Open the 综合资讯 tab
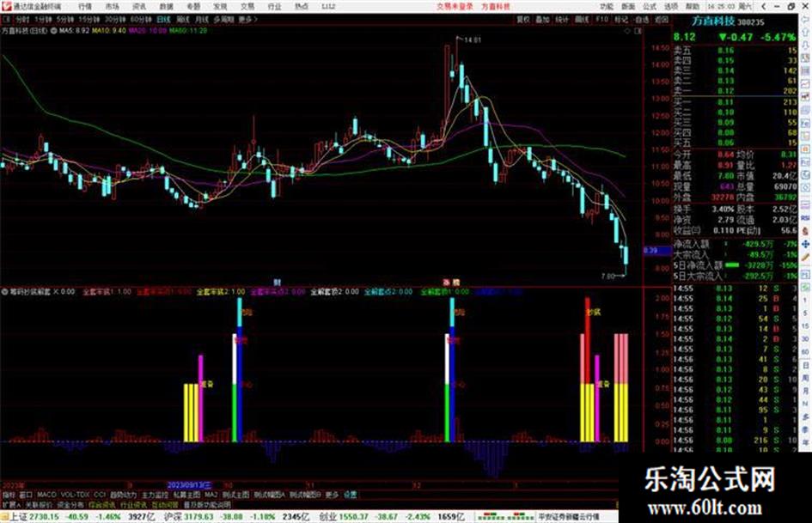The height and width of the screenshot is (523, 812). click(x=102, y=505)
